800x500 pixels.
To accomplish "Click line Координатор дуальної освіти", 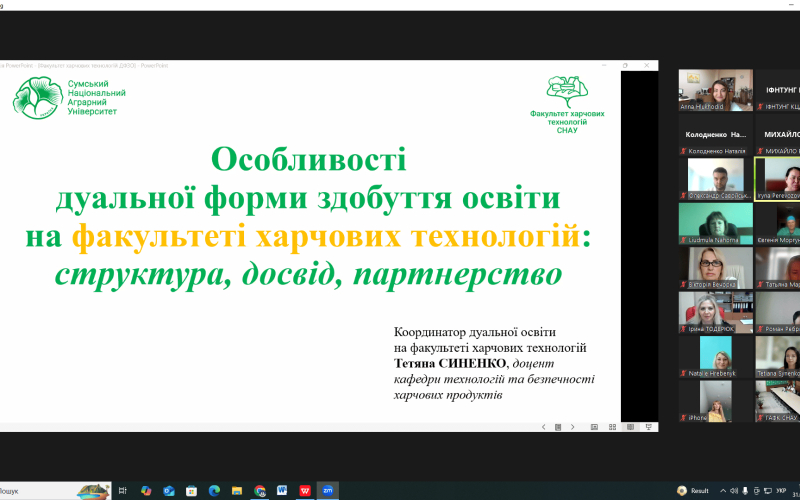I will point(474,332).
